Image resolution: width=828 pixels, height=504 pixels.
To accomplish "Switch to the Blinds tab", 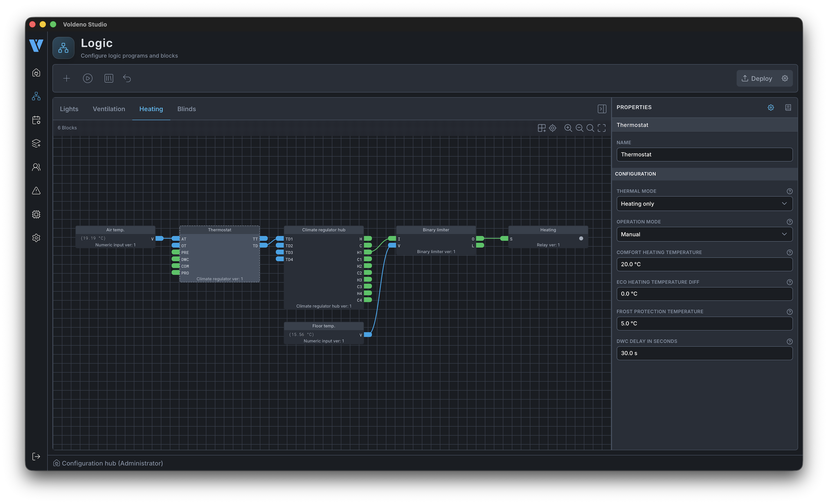I will 187,109.
